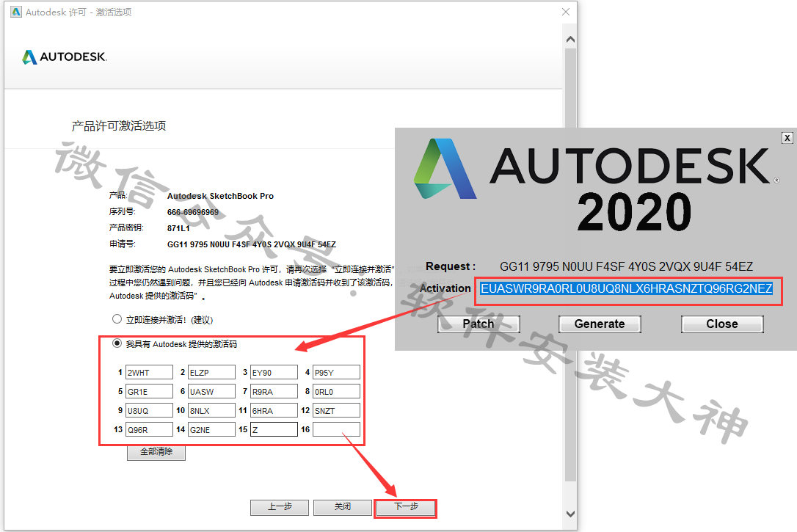
Task: Click the large Autodesk logo in the keygen
Action: [596, 170]
